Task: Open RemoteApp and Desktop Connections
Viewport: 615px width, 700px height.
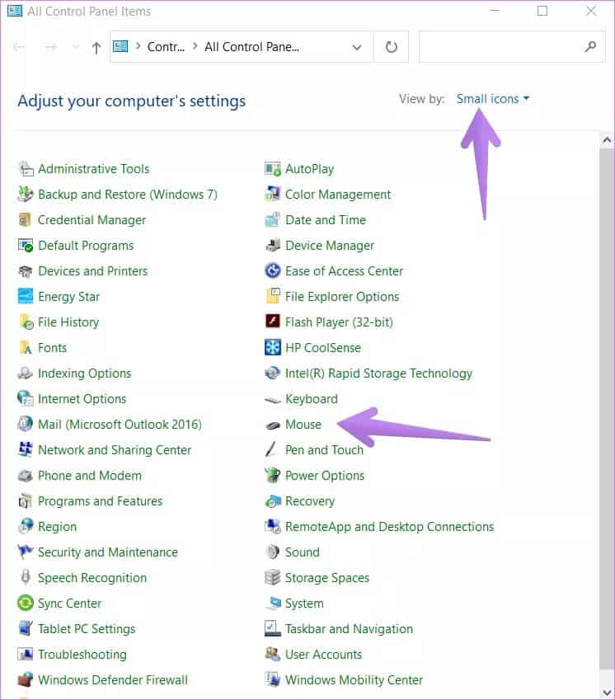Action: 390,527
